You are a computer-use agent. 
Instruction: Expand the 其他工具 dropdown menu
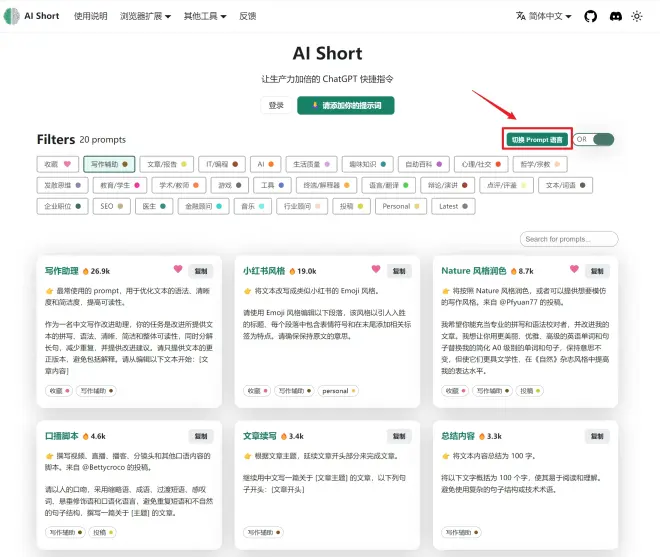click(205, 16)
